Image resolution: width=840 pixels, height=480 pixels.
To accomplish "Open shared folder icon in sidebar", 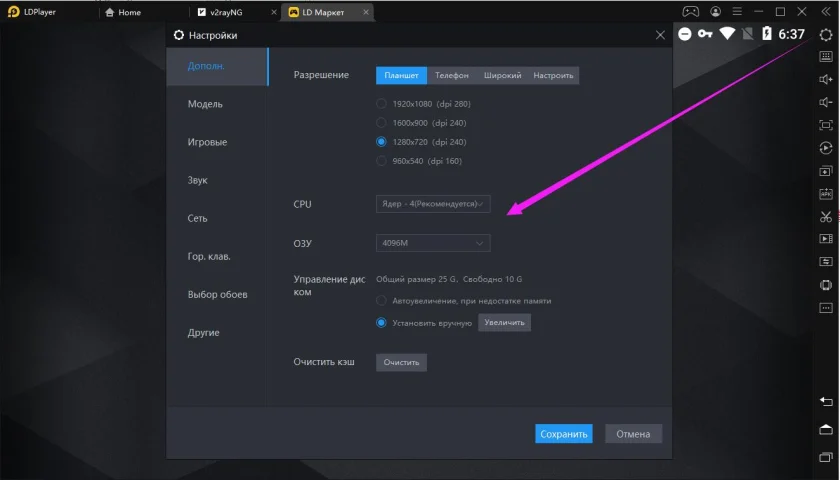I will [x=826, y=261].
